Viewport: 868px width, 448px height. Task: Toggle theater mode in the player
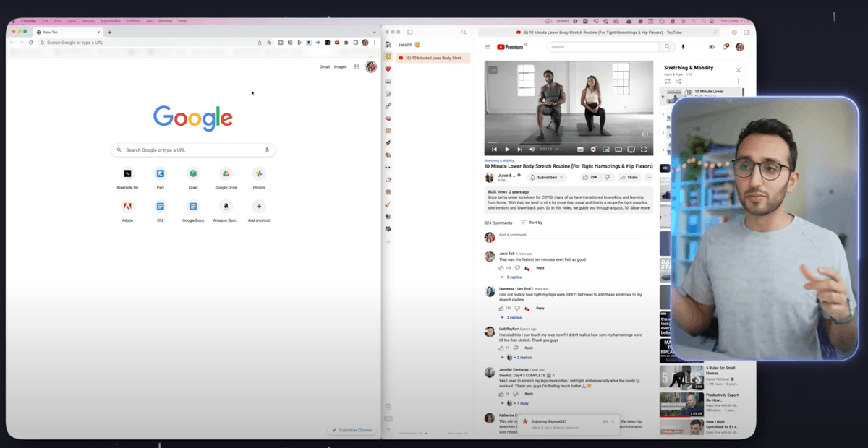[618, 150]
